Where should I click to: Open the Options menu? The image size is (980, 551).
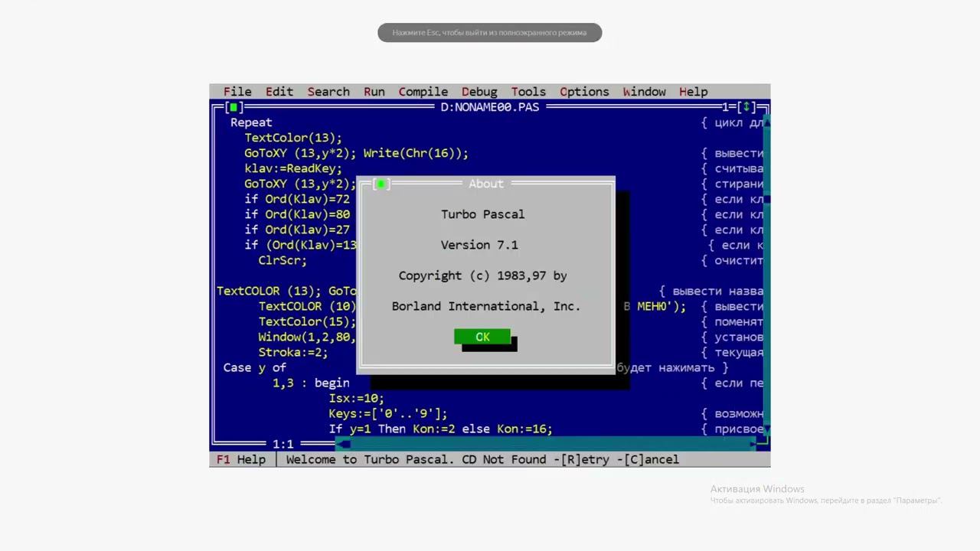pyautogui.click(x=584, y=92)
